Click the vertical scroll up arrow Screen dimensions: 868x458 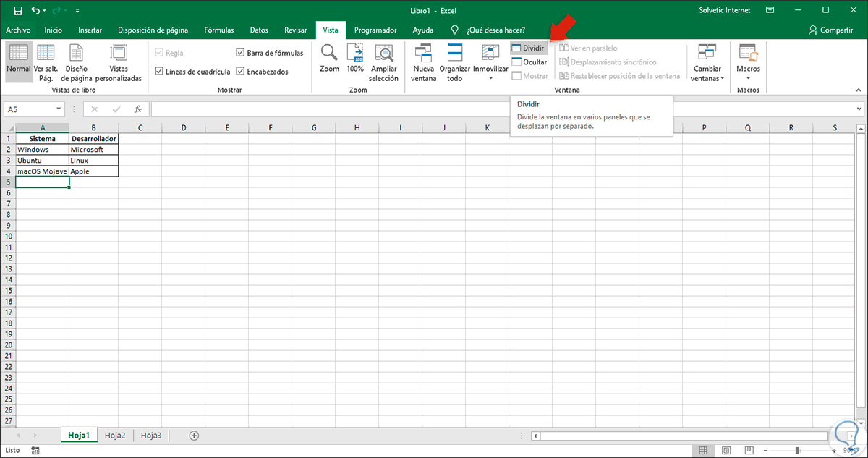point(862,127)
